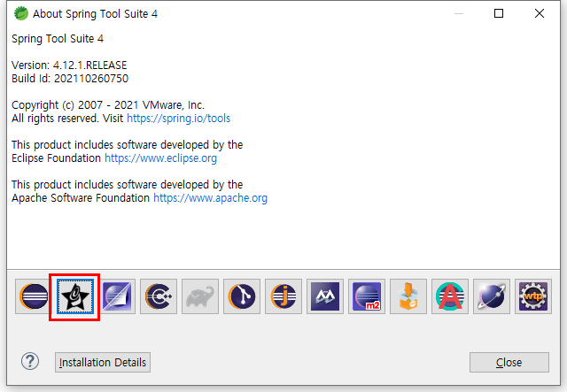Click the Spring leaf title bar icon
Screen dimensions: 567x392
tap(21, 14)
